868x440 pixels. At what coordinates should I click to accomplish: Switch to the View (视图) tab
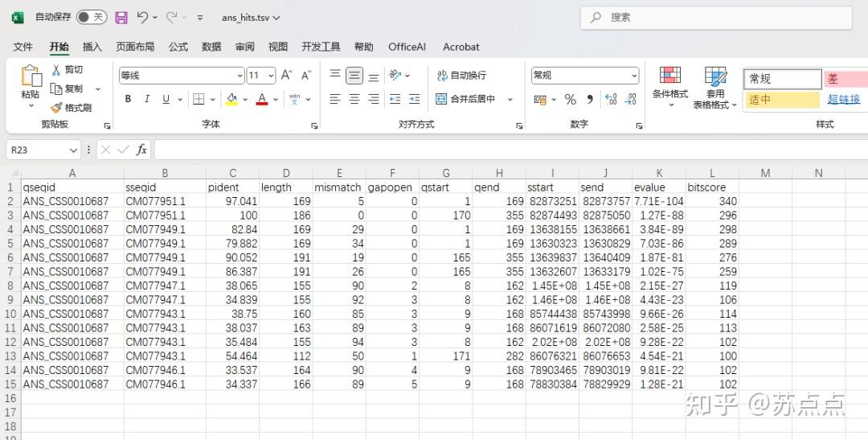click(x=278, y=47)
